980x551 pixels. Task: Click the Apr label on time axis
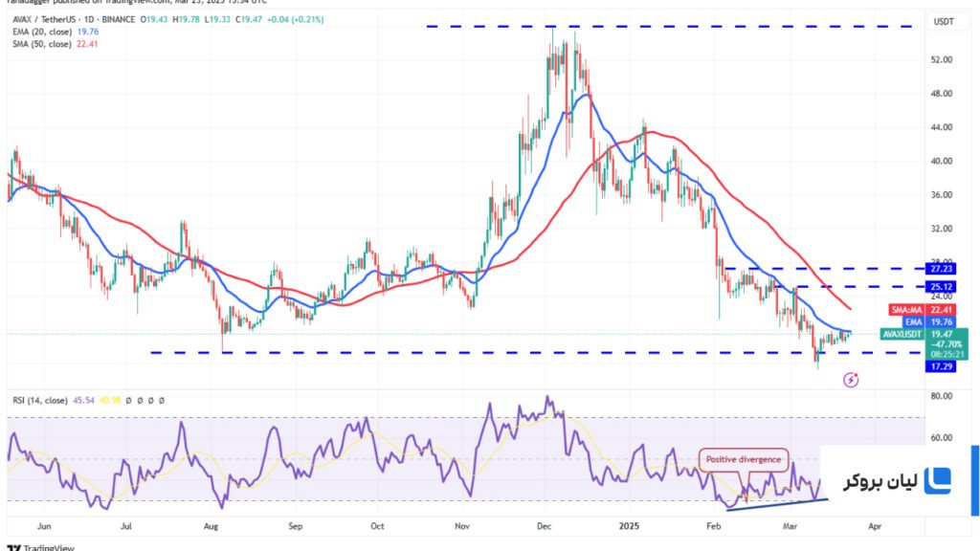(875, 527)
